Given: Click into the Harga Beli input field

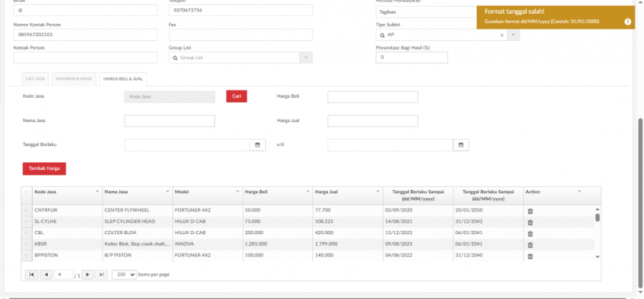Looking at the screenshot, I should click(372, 97).
